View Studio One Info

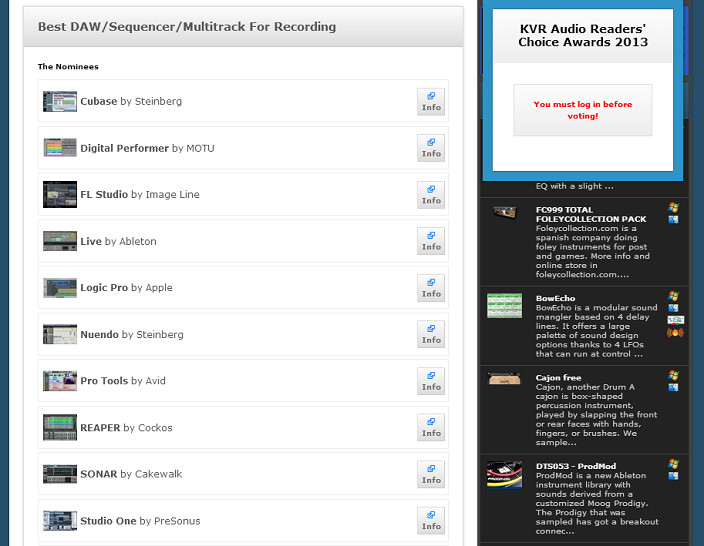[x=431, y=520]
